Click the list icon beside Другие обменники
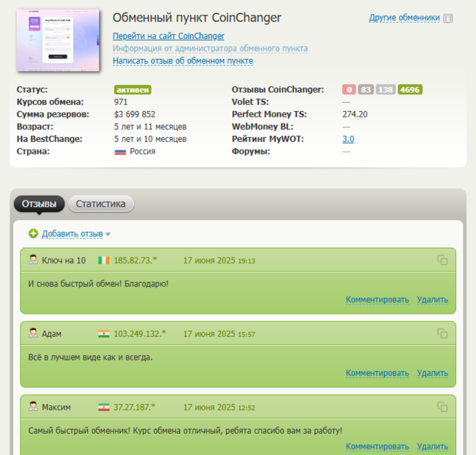476x455 pixels. pyautogui.click(x=448, y=19)
